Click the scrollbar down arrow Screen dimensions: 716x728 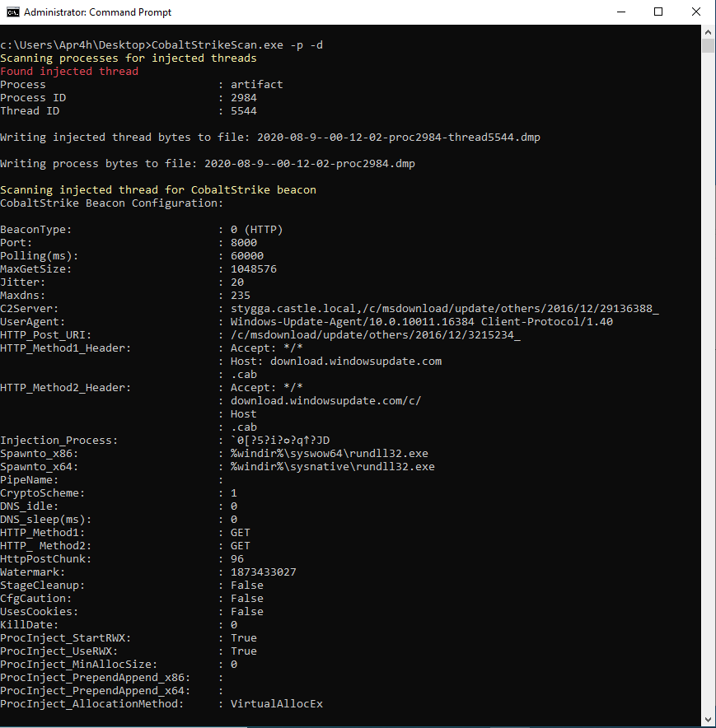(708, 720)
